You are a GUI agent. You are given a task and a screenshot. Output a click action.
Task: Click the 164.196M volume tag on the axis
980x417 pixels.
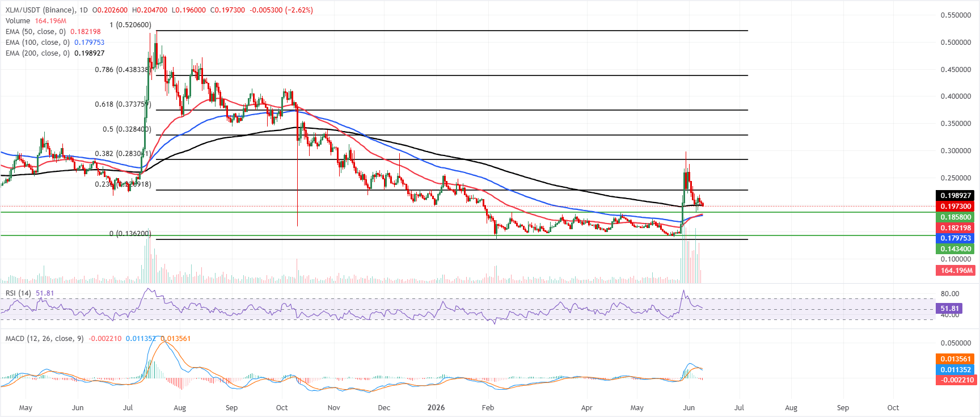pyautogui.click(x=956, y=271)
